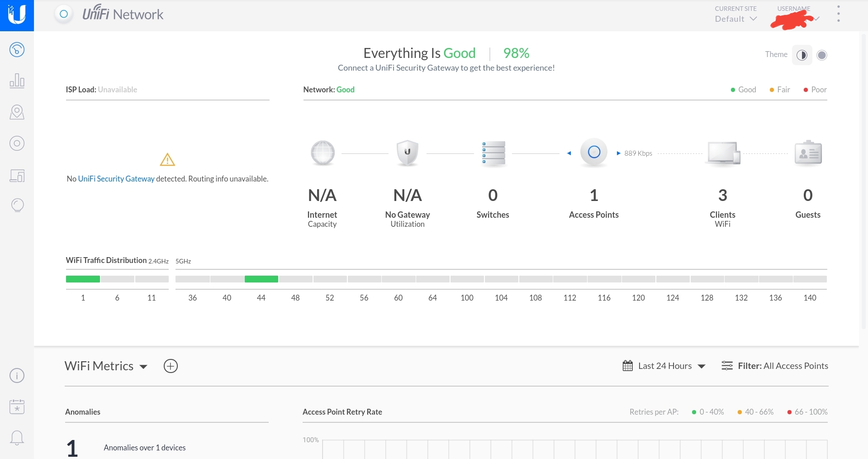Click the Network: Good status label
The image size is (868, 459).
(x=329, y=90)
